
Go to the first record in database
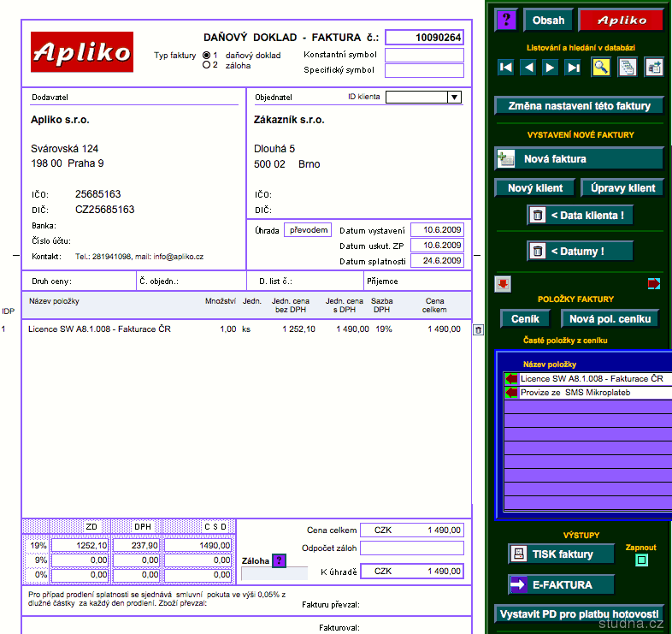506,68
